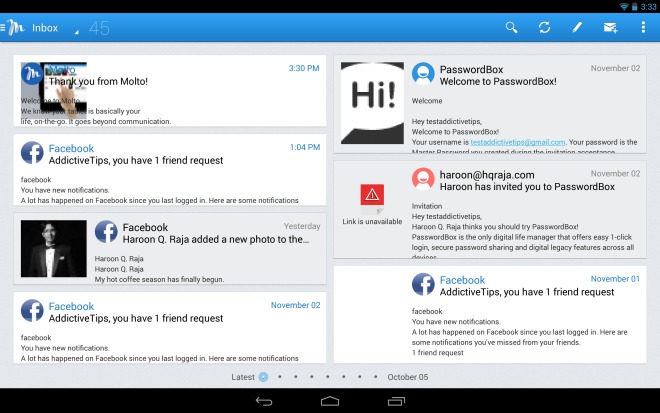Image resolution: width=660 pixels, height=413 pixels.
Task: Open the overflow three-dots menu
Action: pos(643,28)
